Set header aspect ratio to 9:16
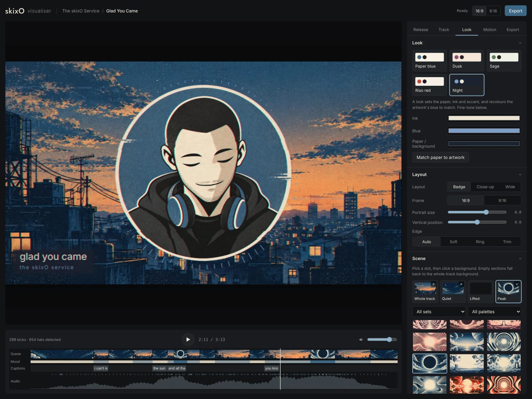 coord(493,11)
